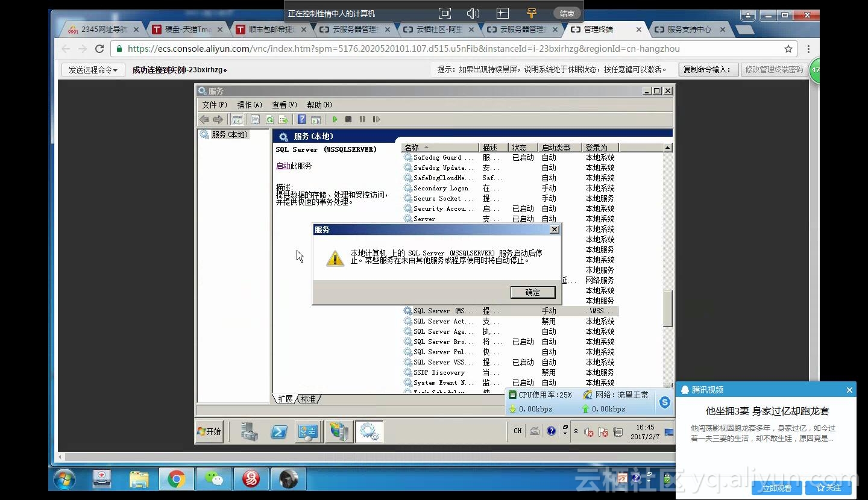Click the Stop service square icon

click(348, 119)
